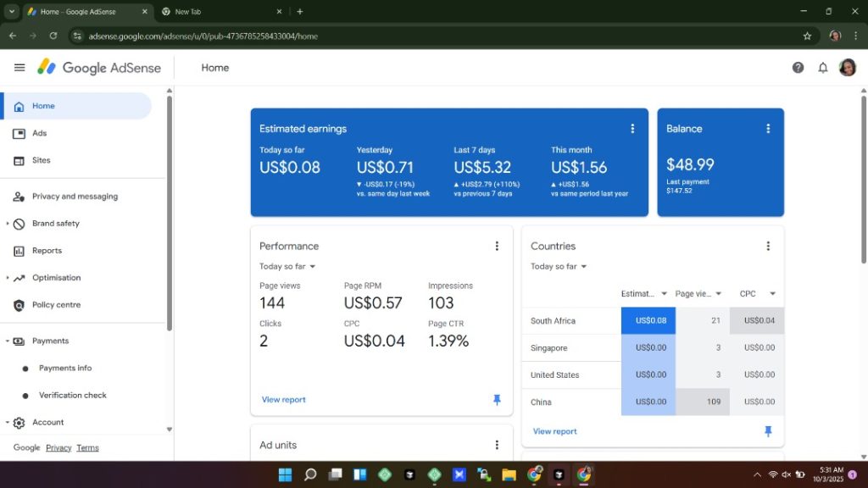Click the Help question mark icon
868x488 pixels.
[x=798, y=68]
